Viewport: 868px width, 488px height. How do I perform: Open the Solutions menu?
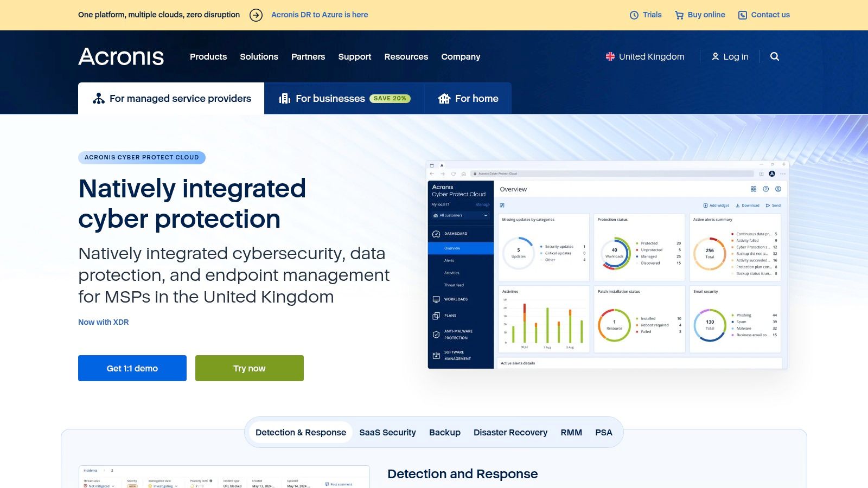259,56
